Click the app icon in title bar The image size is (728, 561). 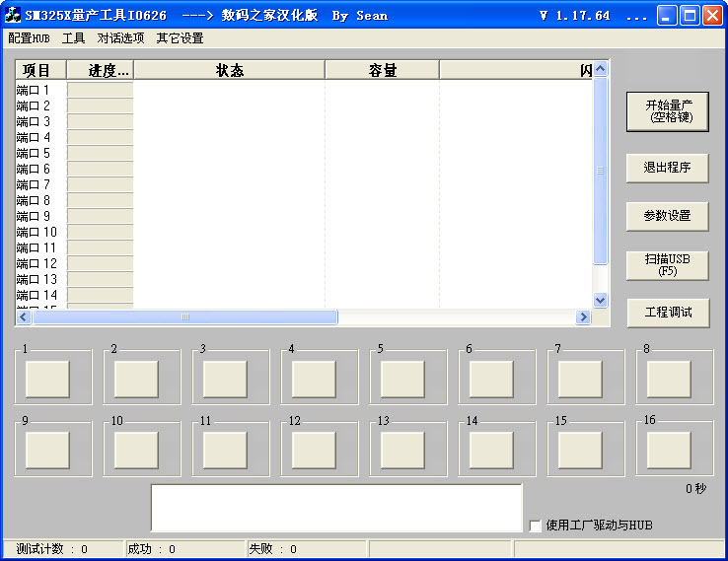(12, 15)
